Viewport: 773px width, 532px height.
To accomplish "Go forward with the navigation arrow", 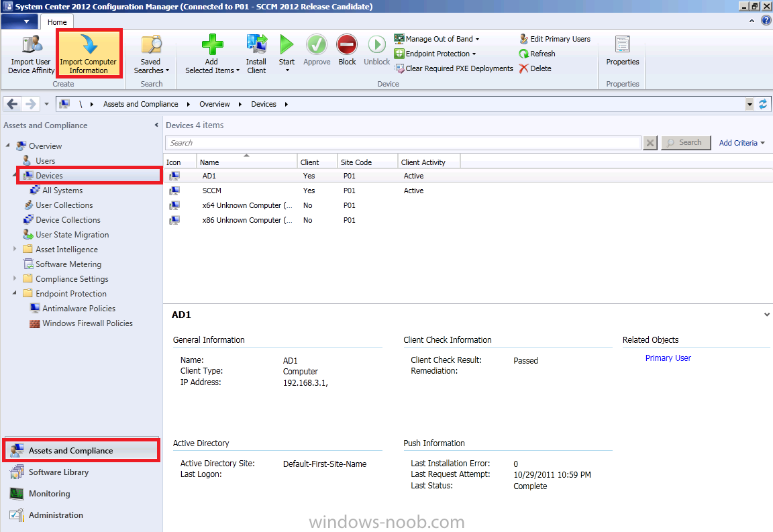I will (31, 104).
